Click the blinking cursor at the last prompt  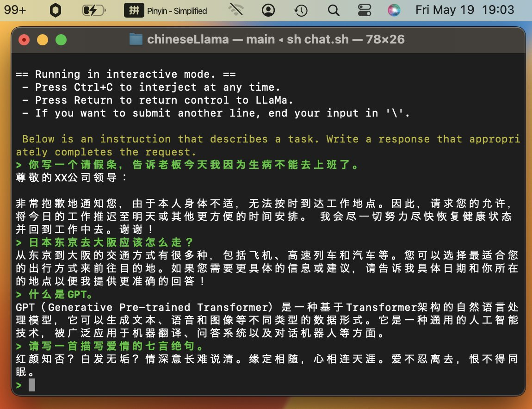coord(31,385)
